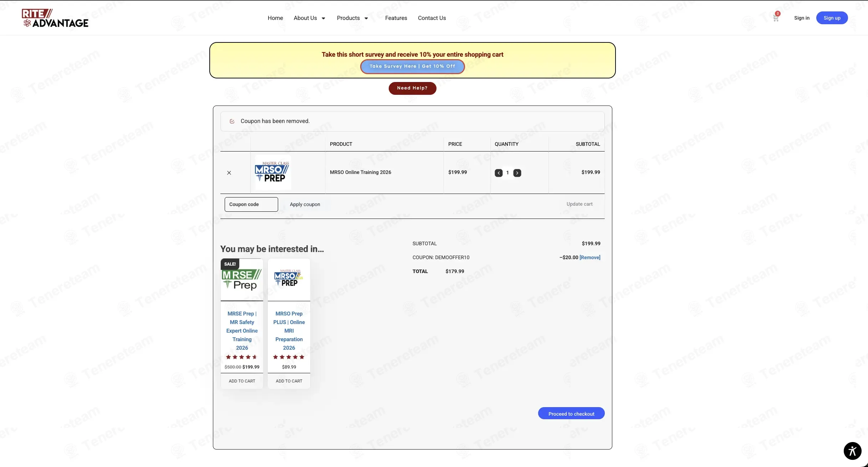
Task: Open the Products menu
Action: click(x=348, y=18)
